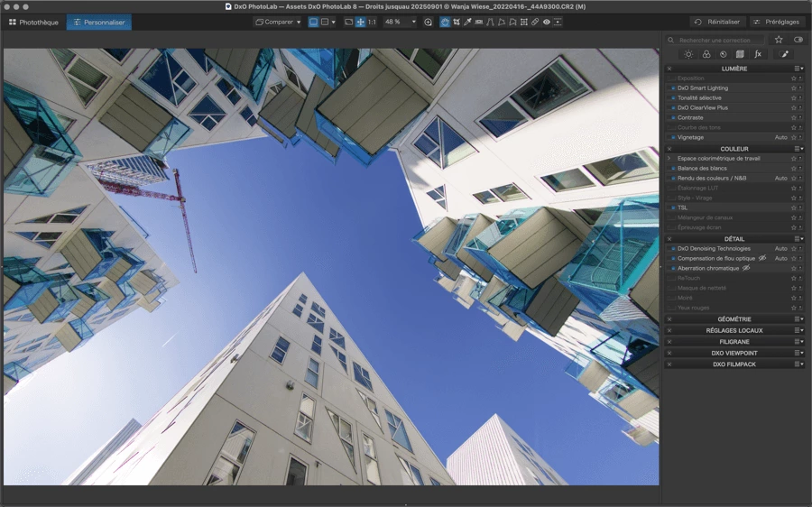This screenshot has width=812, height=507.
Task: Open the ReTouch repair bandage tool
Action: pyautogui.click(x=535, y=23)
